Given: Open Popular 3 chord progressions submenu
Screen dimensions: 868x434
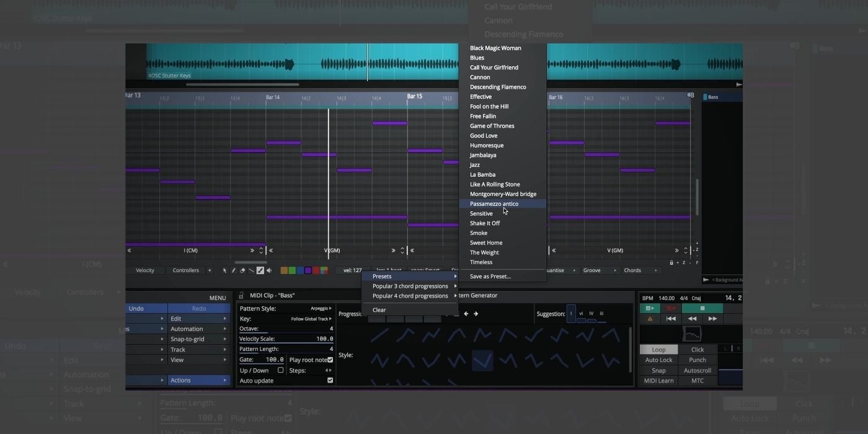Looking at the screenshot, I should [x=410, y=286].
